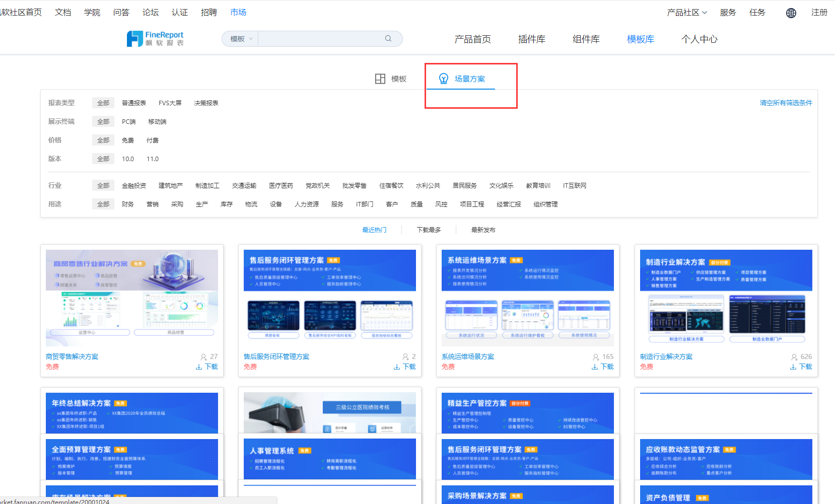This screenshot has width=835, height=504.
Task: Click the 模板 grid icon tab
Action: pyautogui.click(x=380, y=79)
